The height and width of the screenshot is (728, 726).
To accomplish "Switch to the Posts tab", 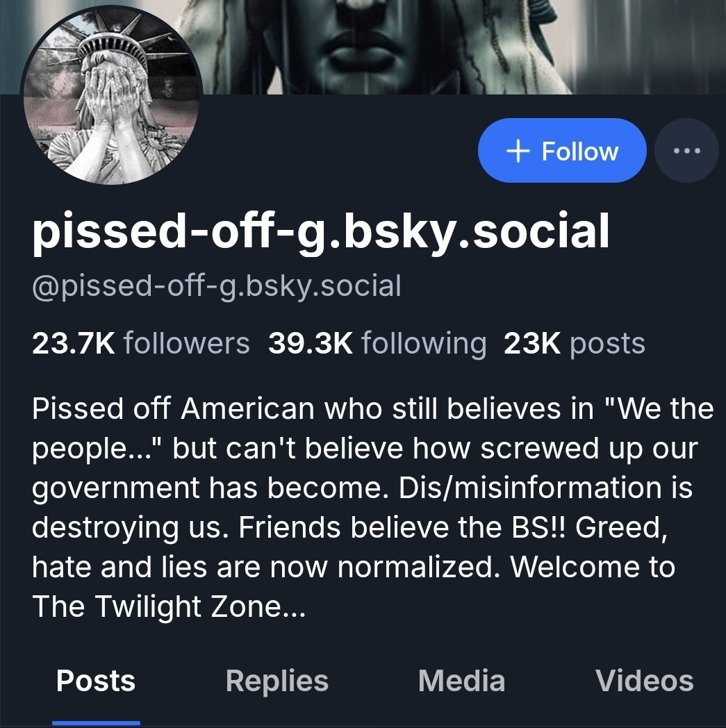I will pos(96,681).
